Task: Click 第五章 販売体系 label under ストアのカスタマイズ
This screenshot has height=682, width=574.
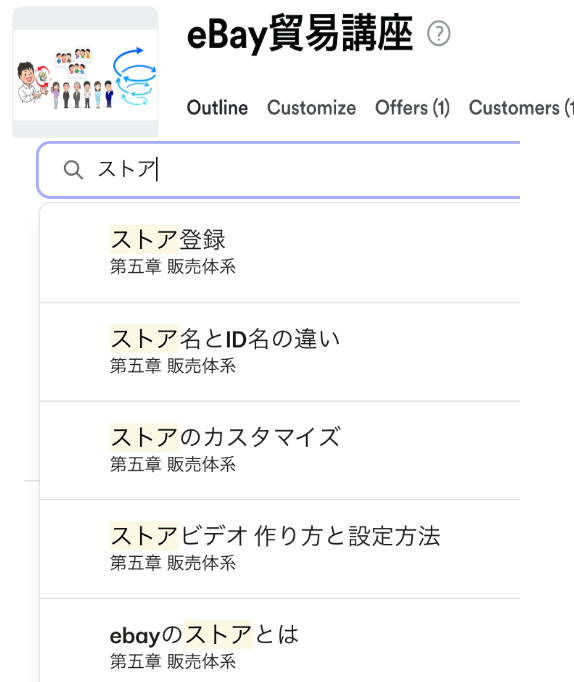Action: click(173, 465)
